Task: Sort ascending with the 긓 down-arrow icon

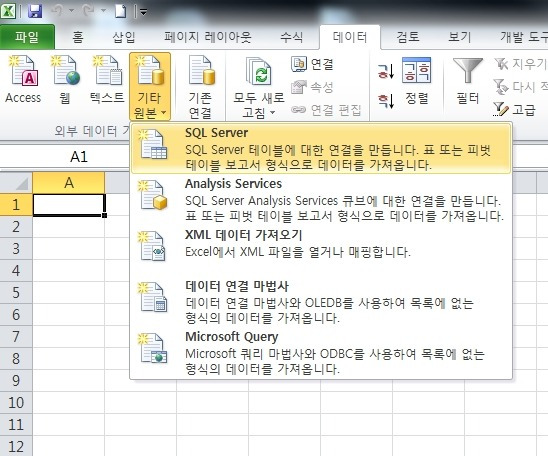Action: (385, 71)
